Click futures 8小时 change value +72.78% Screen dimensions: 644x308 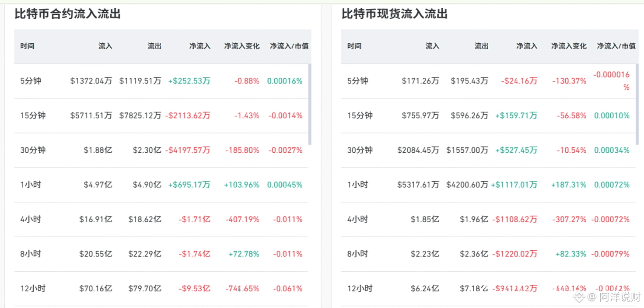[244, 254]
